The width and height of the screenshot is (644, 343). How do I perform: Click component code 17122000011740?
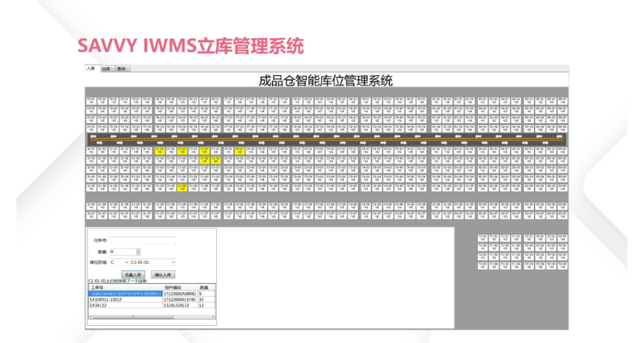(x=180, y=299)
